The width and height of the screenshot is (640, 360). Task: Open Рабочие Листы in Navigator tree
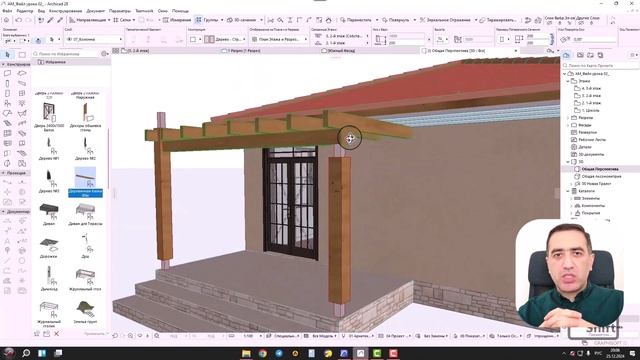click(592, 140)
